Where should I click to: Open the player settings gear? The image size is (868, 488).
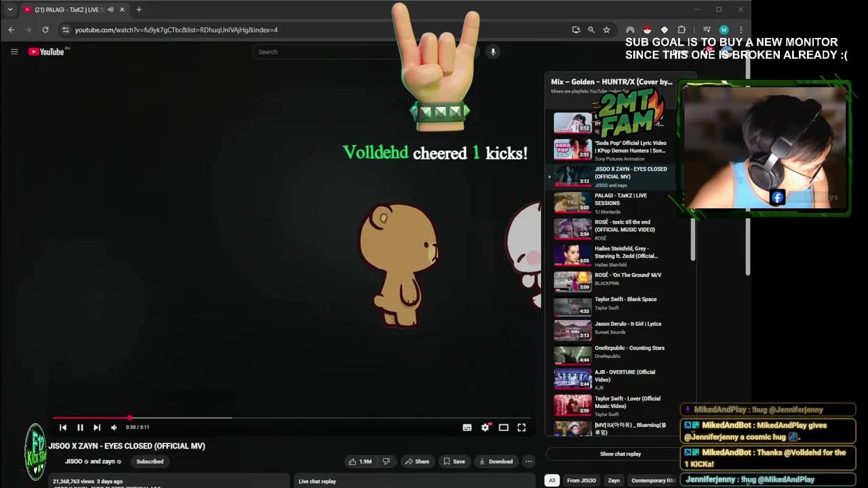point(485,427)
